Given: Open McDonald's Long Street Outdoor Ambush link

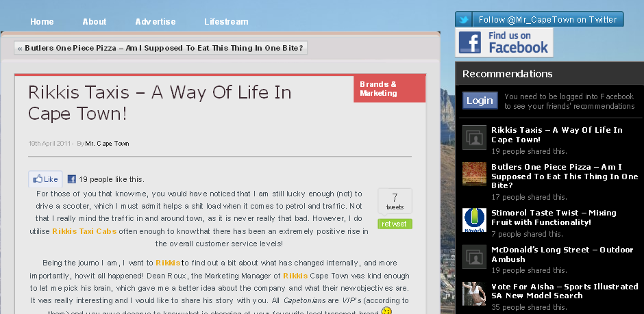Looking at the screenshot, I should 562,254.
